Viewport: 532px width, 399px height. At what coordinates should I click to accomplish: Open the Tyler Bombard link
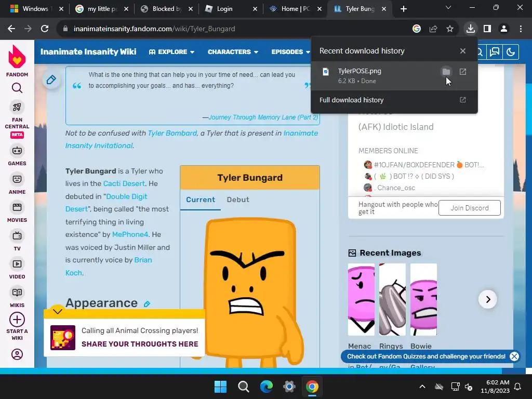coord(172,134)
